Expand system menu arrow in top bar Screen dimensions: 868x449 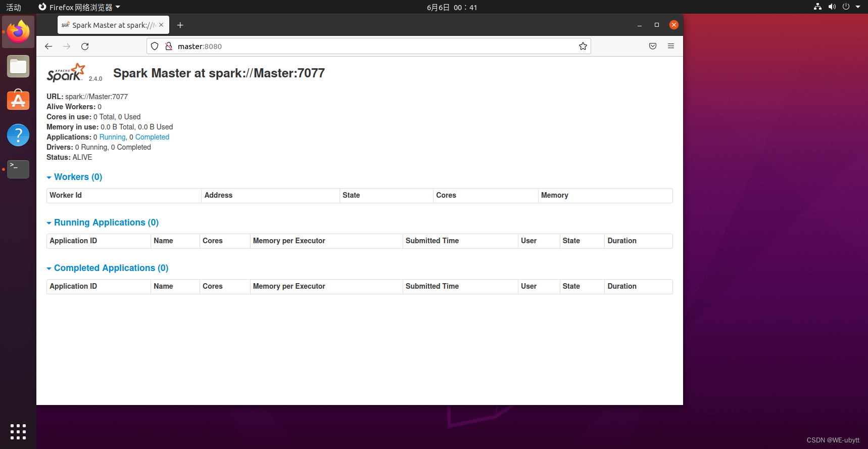858,7
